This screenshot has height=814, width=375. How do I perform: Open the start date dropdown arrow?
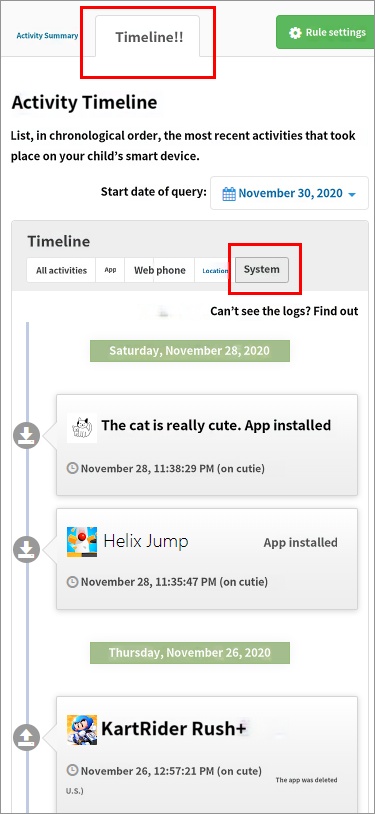click(352, 195)
